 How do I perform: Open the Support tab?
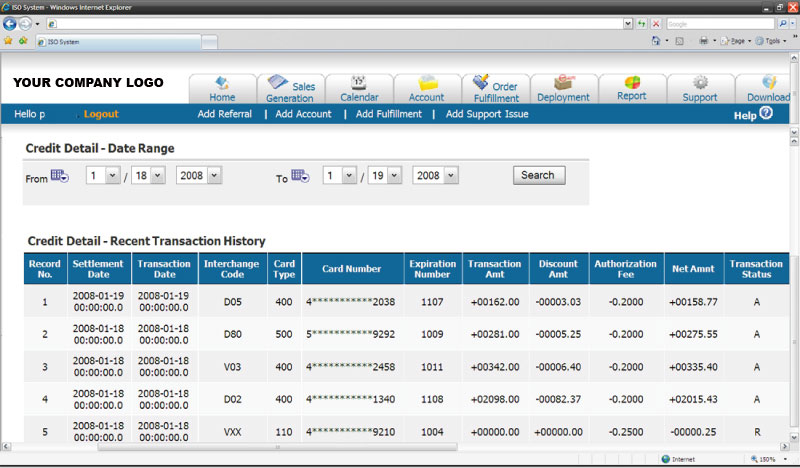tap(701, 89)
